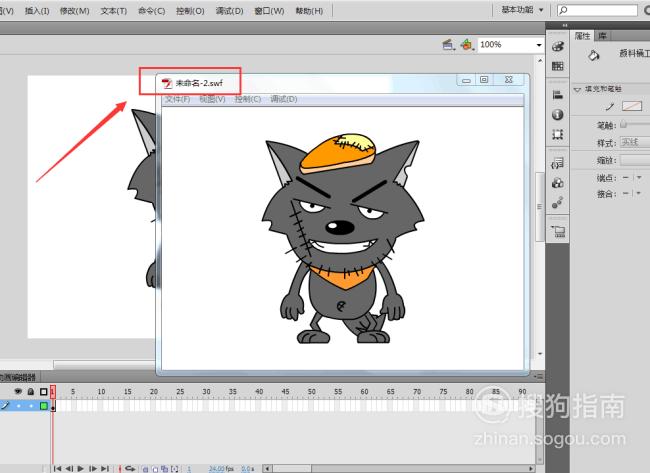Play the timeline animation
The width and height of the screenshot is (650, 473).
(x=80, y=468)
